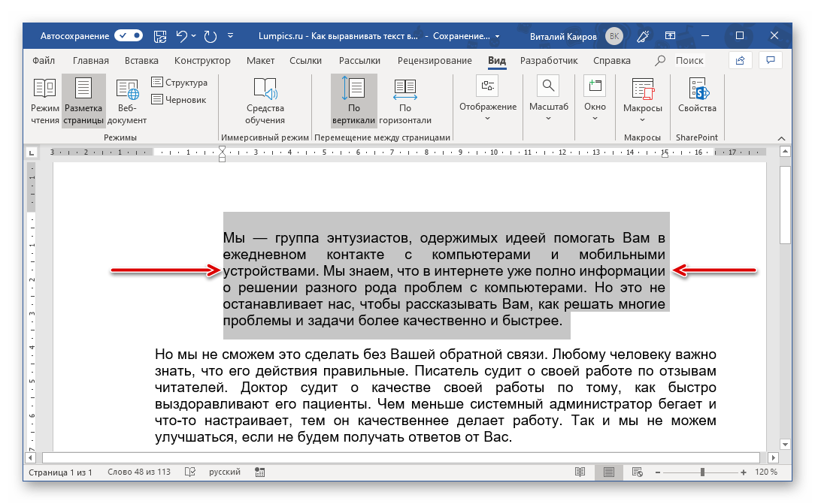815x504 pixels.
Task: Select horizontal page movement
Action: point(405,101)
